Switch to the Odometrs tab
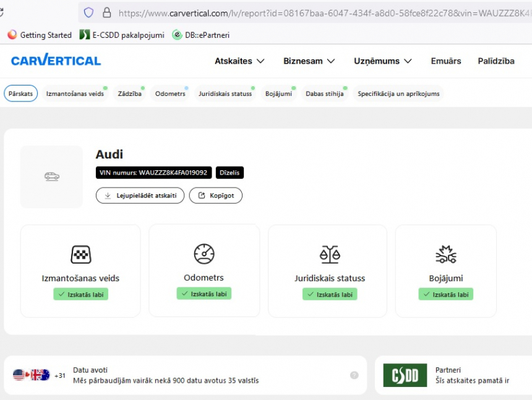The image size is (532, 400). [170, 93]
